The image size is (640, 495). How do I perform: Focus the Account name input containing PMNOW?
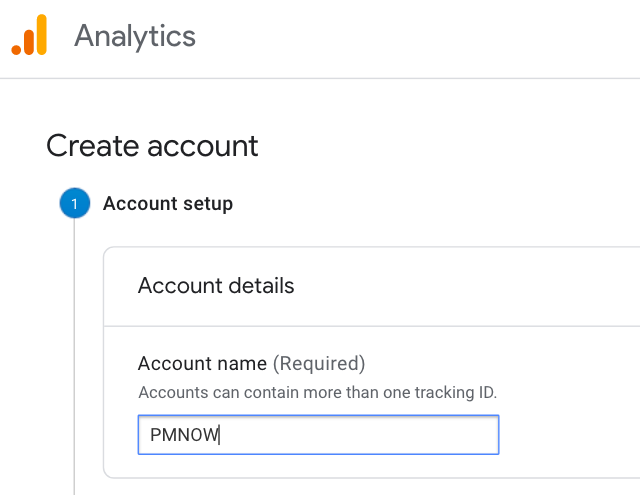pyautogui.click(x=318, y=435)
